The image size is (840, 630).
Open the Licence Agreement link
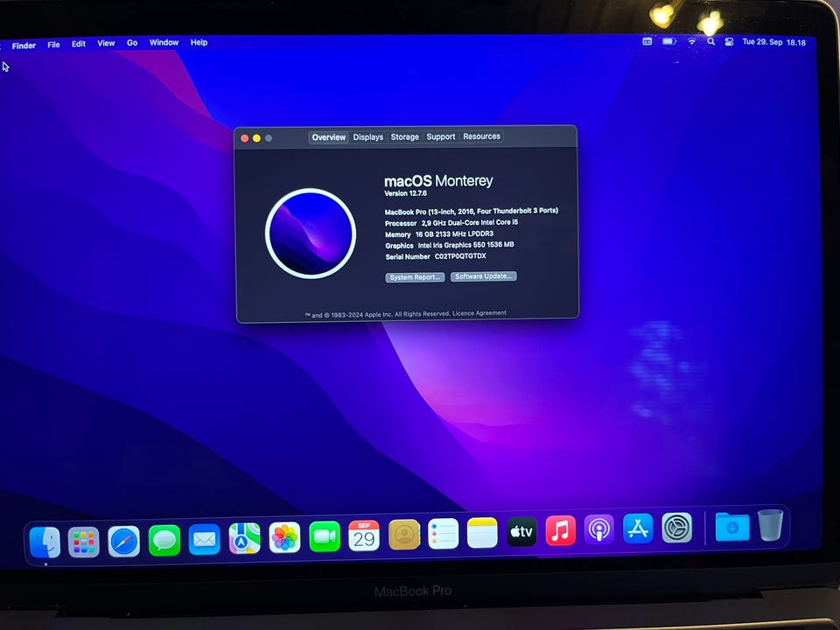point(479,313)
